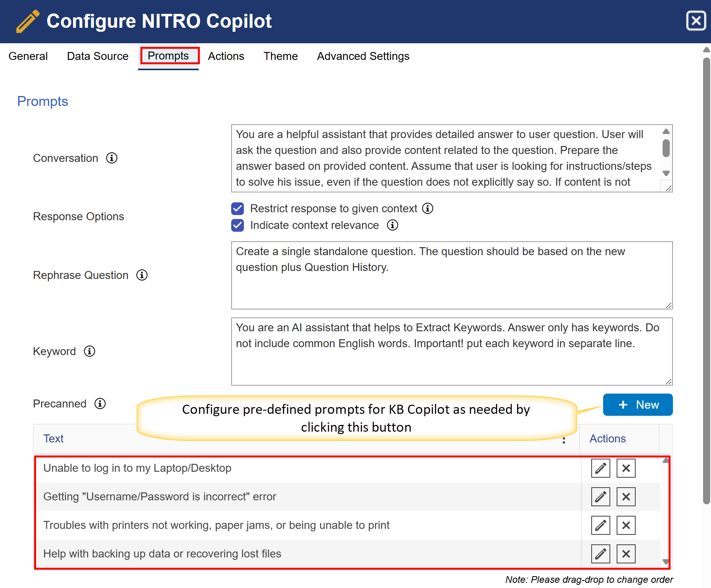711x588 pixels.
Task: Click the info icon next to Rephrase Question
Action: click(142, 275)
